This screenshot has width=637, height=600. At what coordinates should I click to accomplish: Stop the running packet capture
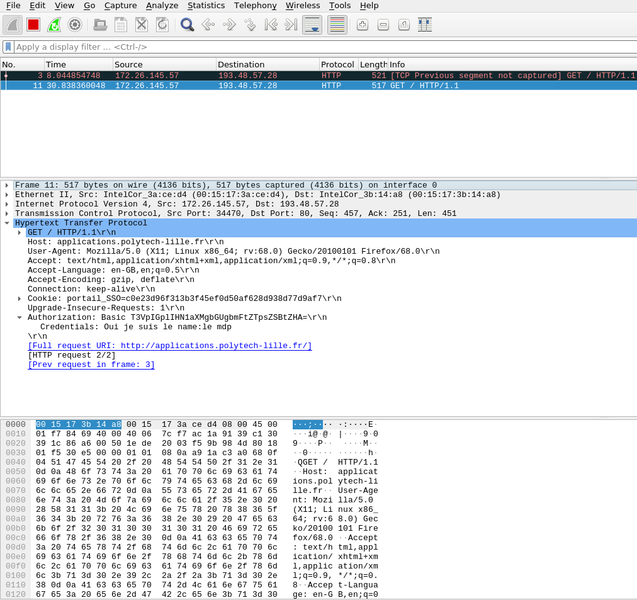33,24
